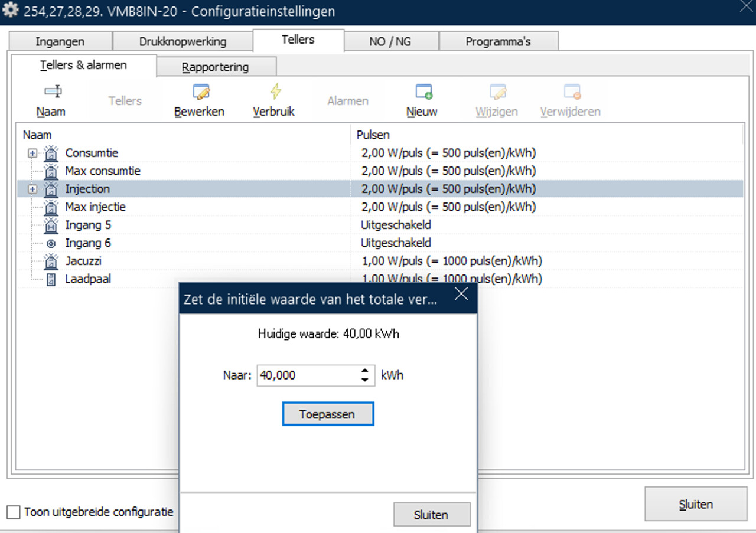Select the Jacuzzi counter row icon
The image size is (756, 533).
click(x=51, y=261)
